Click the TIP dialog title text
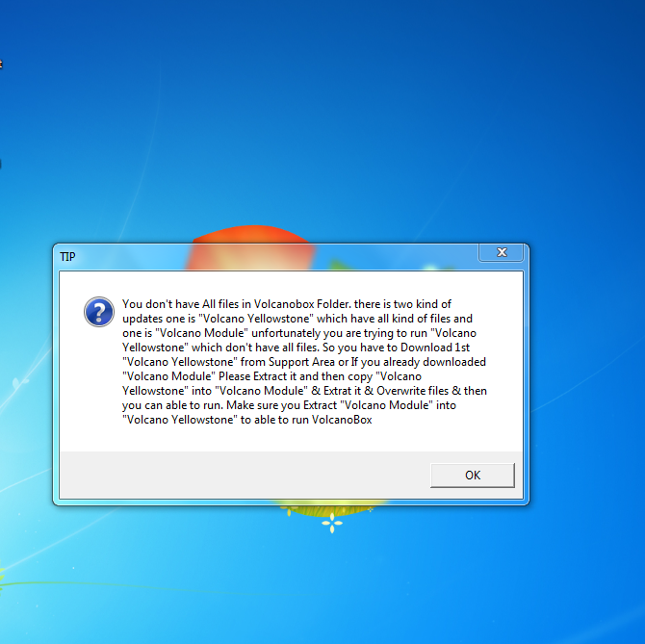 pos(68,257)
